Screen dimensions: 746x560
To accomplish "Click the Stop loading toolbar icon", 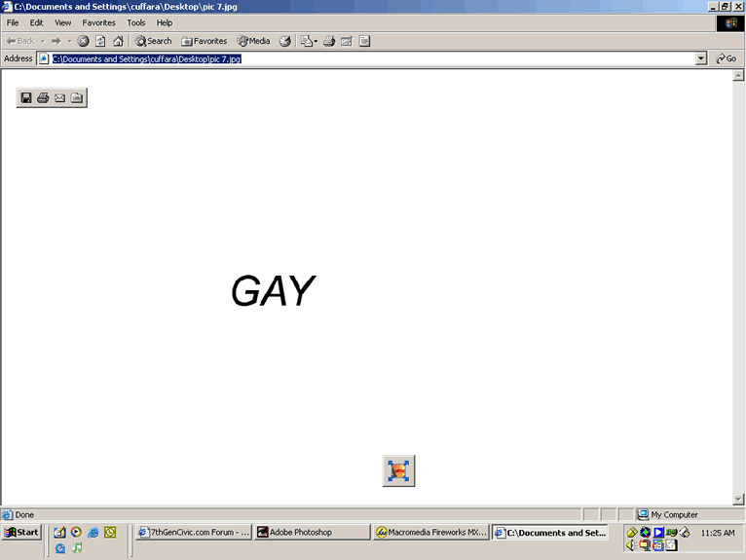I will click(x=84, y=41).
